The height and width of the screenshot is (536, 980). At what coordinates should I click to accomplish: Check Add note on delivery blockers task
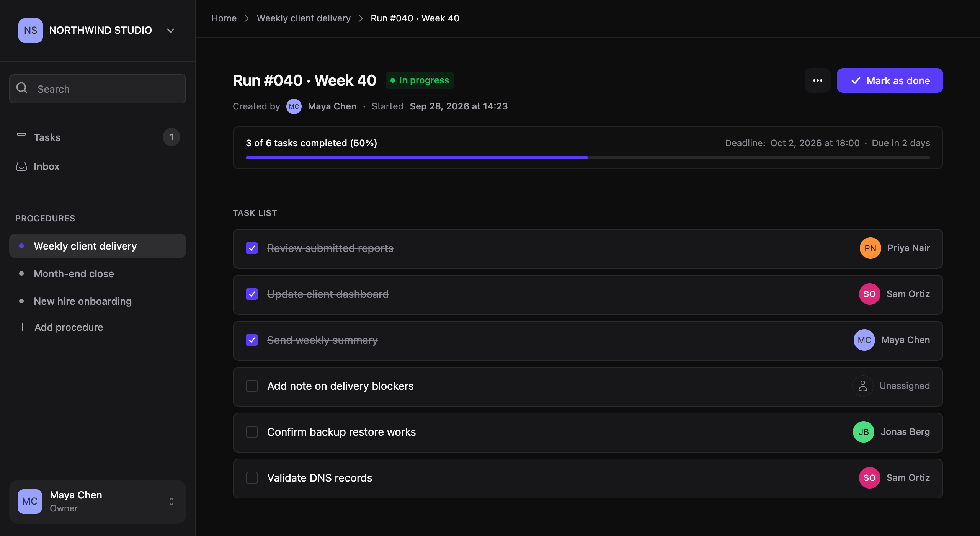pyautogui.click(x=252, y=386)
